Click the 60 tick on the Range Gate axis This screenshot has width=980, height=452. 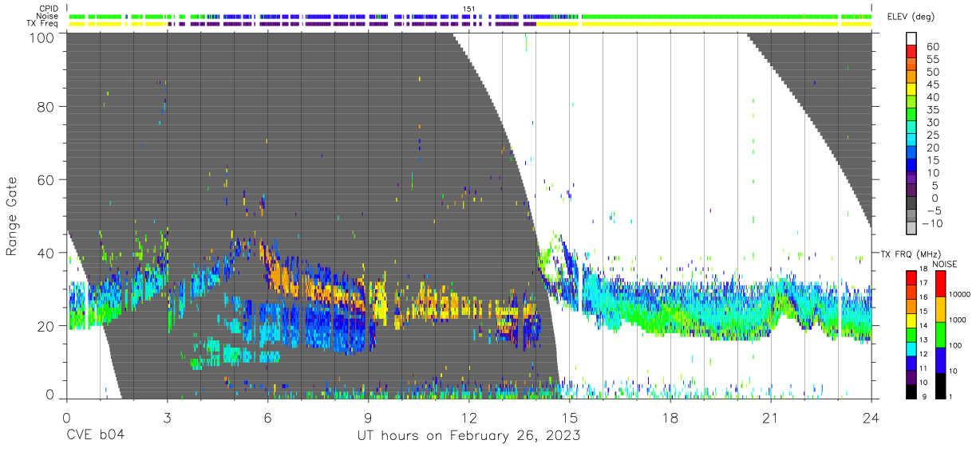45,179
